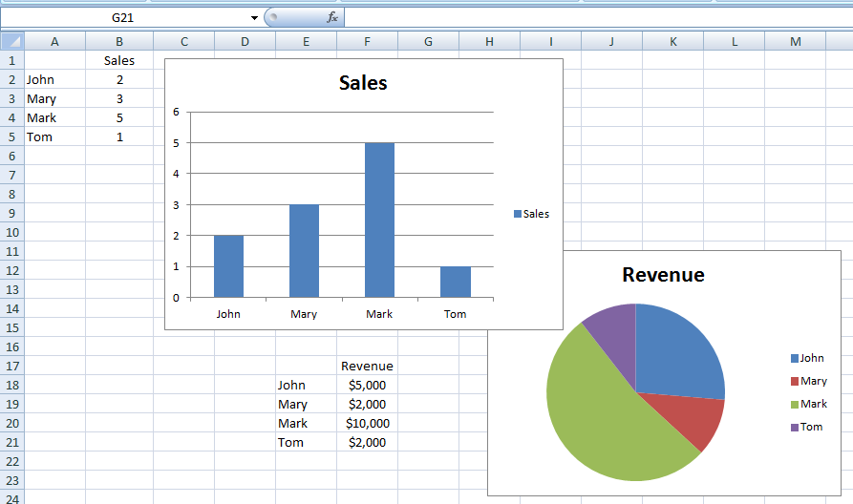This screenshot has height=504, width=853.
Task: Click the $5,000 revenue cell
Action: [x=367, y=385]
